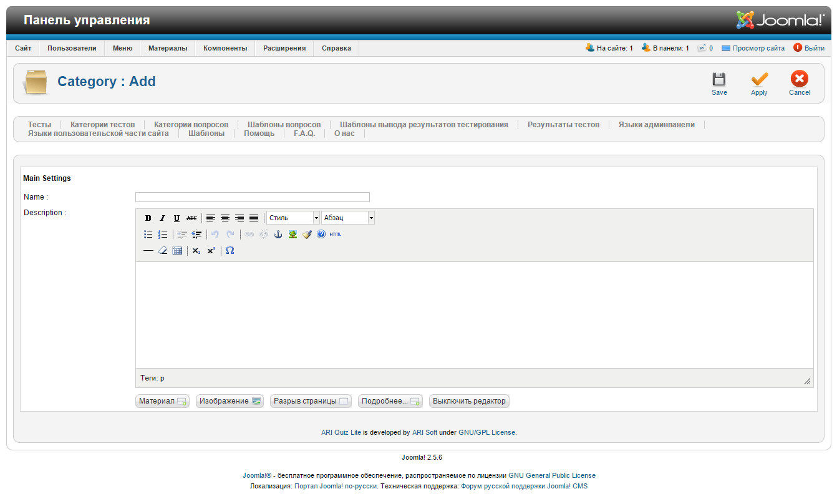Insert an anchor with the anchor icon

click(278, 235)
